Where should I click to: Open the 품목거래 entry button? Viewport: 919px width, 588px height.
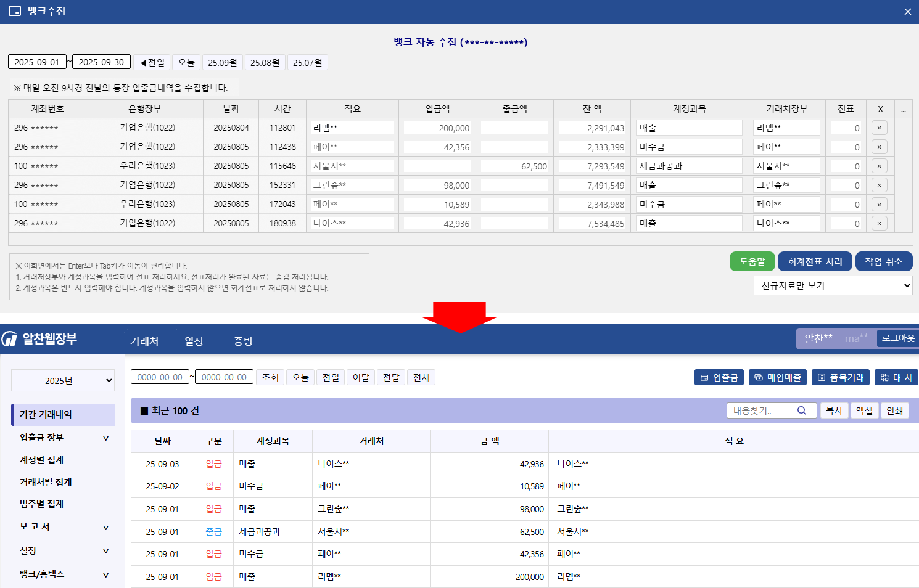pyautogui.click(x=841, y=377)
